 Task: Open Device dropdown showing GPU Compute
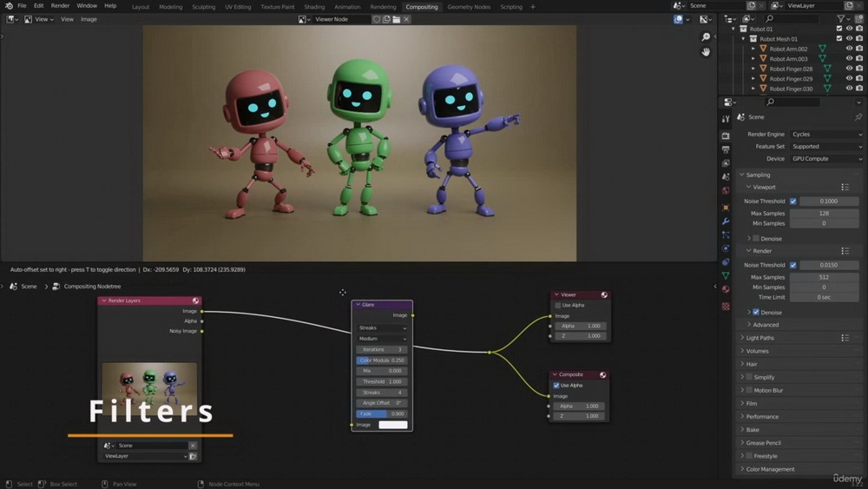point(826,158)
